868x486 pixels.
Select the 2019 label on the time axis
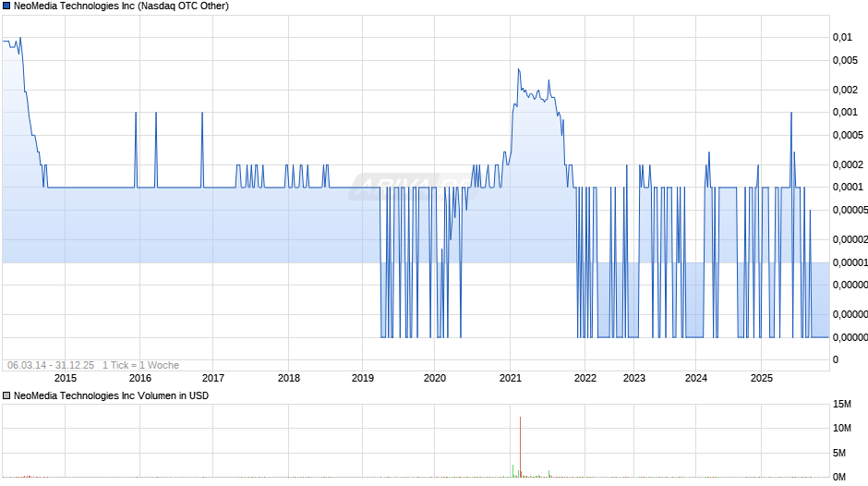tap(363, 378)
